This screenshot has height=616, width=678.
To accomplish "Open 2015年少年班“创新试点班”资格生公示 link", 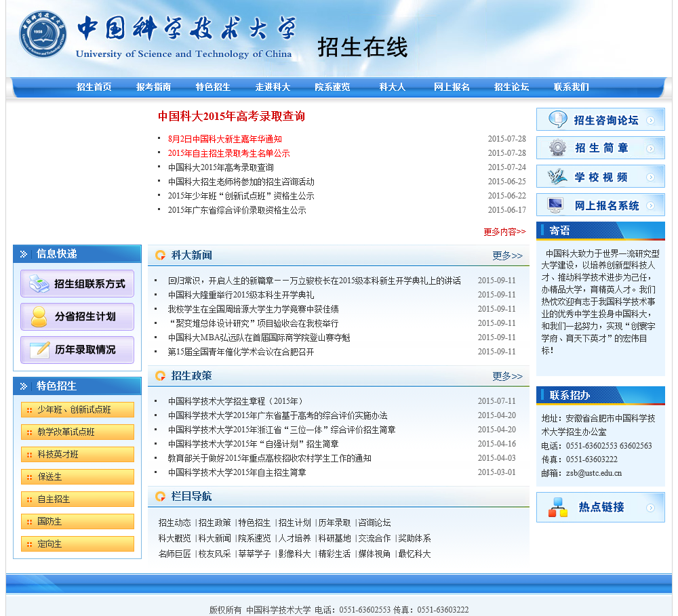I will (x=241, y=197).
